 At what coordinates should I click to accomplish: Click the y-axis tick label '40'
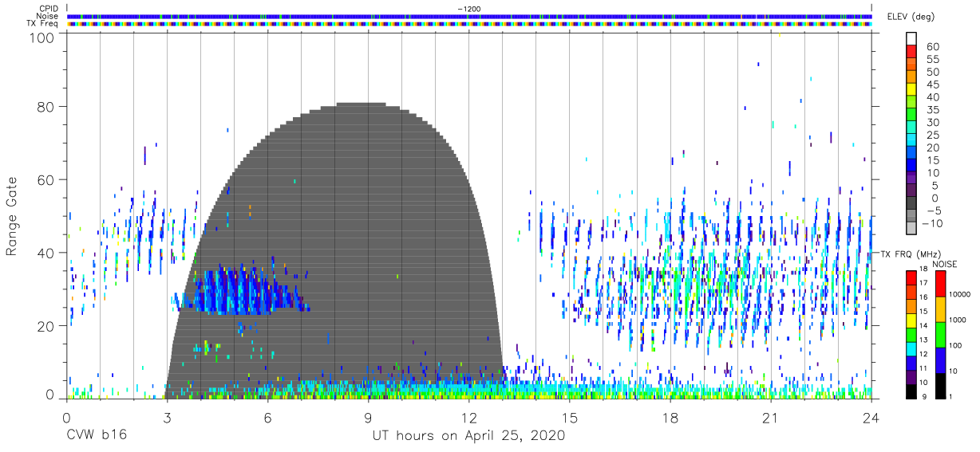(x=45, y=253)
